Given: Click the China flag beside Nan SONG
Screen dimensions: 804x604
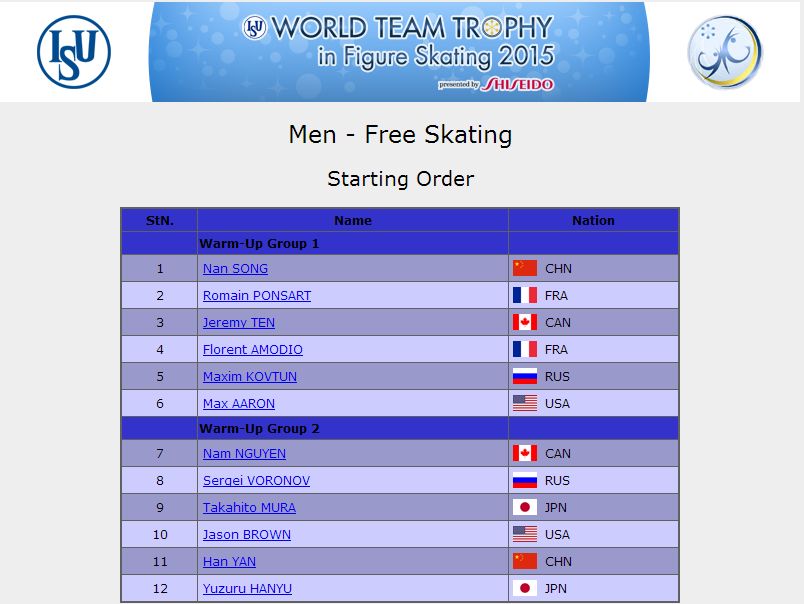Looking at the screenshot, I should click(525, 268).
